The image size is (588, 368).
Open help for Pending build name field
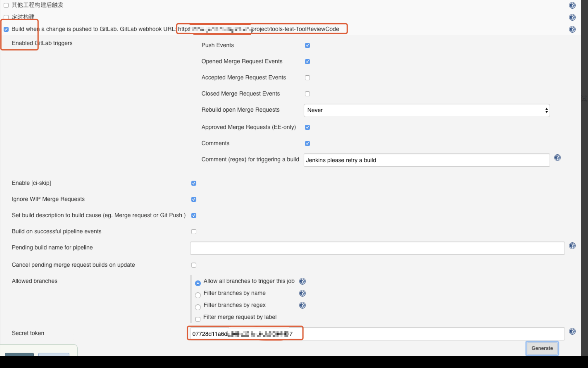coord(572,246)
